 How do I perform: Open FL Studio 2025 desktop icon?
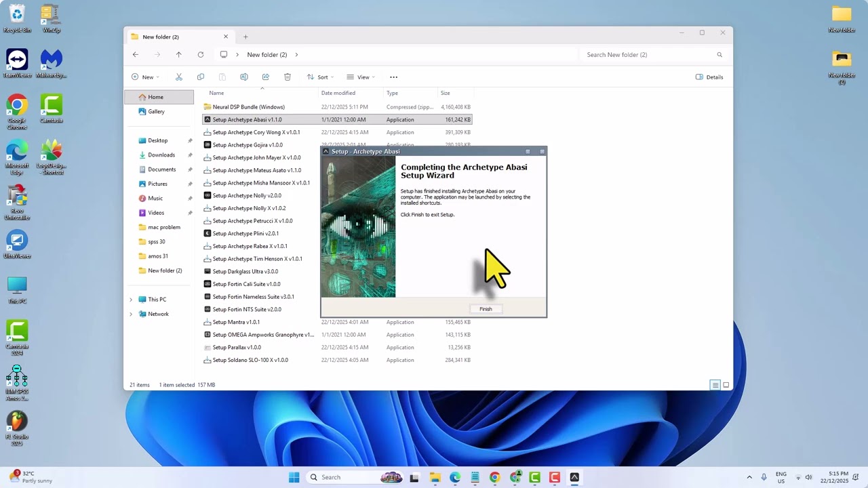17,428
